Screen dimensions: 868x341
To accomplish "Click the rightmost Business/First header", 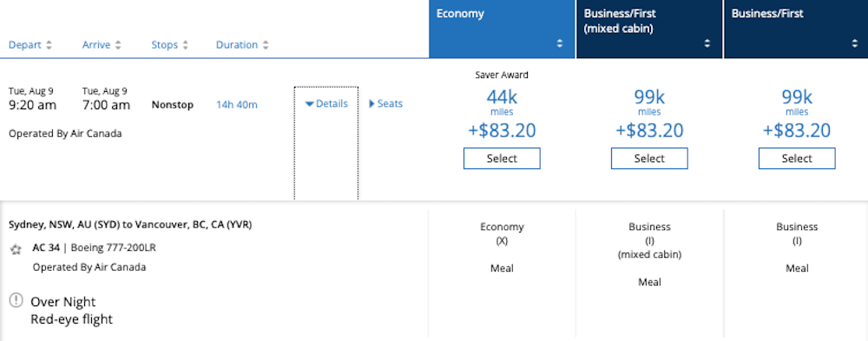I will 796,30.
